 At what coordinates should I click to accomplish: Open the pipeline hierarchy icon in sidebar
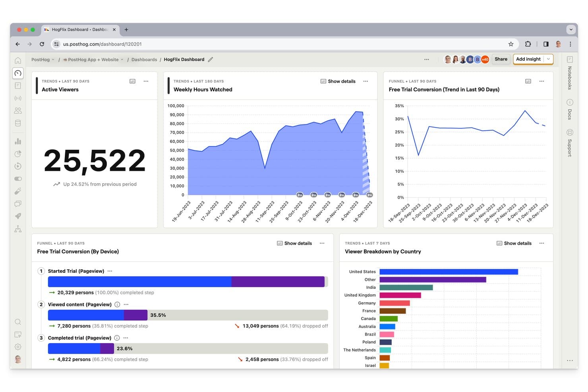pyautogui.click(x=18, y=229)
